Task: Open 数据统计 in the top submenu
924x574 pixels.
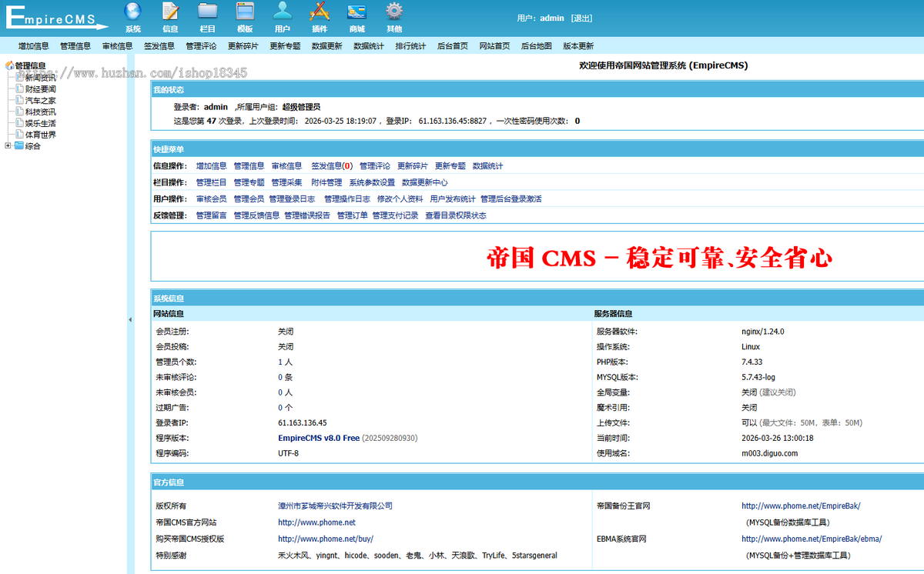Action: [369, 46]
